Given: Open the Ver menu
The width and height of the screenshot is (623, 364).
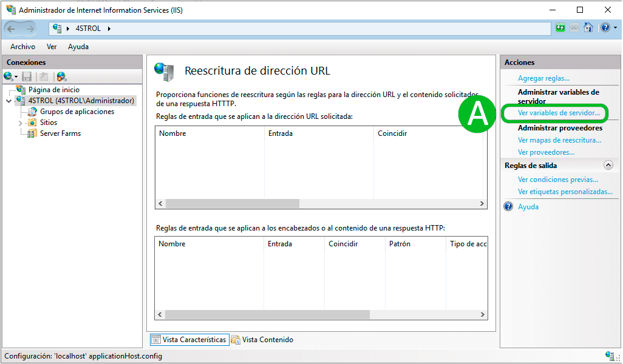Looking at the screenshot, I should [52, 47].
